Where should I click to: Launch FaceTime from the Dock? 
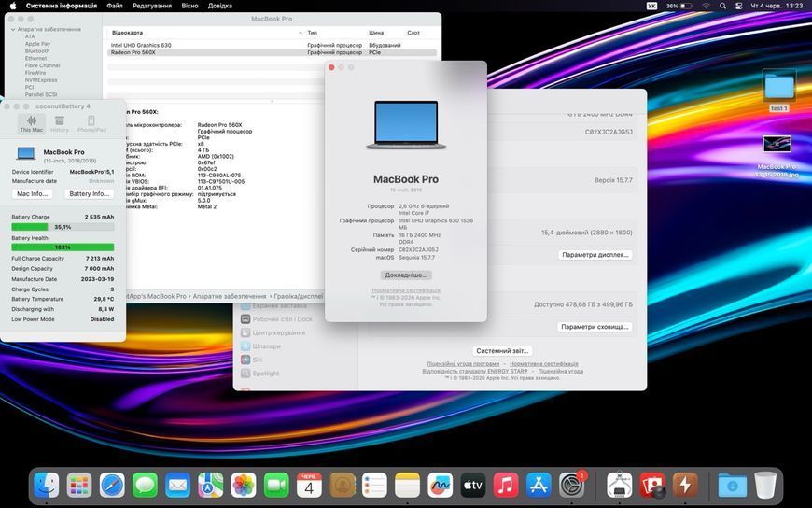click(x=276, y=486)
